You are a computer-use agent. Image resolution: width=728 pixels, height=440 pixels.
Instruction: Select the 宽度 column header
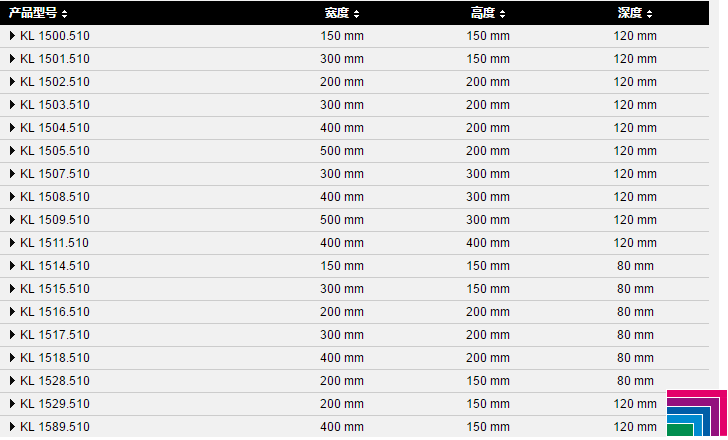click(x=337, y=13)
